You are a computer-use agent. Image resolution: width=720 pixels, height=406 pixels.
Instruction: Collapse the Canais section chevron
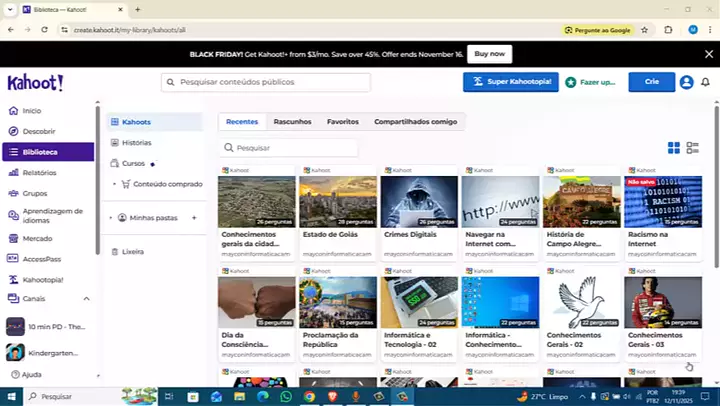86,298
